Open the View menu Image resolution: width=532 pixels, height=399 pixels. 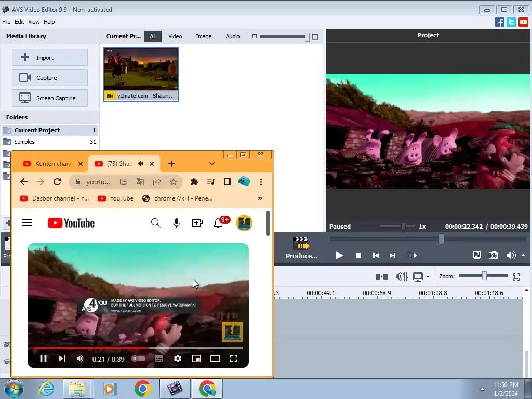click(34, 22)
